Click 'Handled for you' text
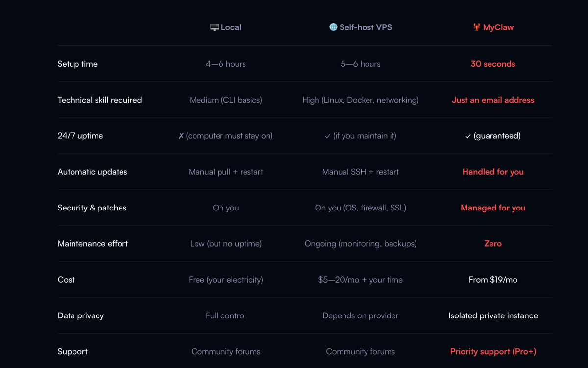Viewport: 588px width, 368px height. tap(493, 172)
